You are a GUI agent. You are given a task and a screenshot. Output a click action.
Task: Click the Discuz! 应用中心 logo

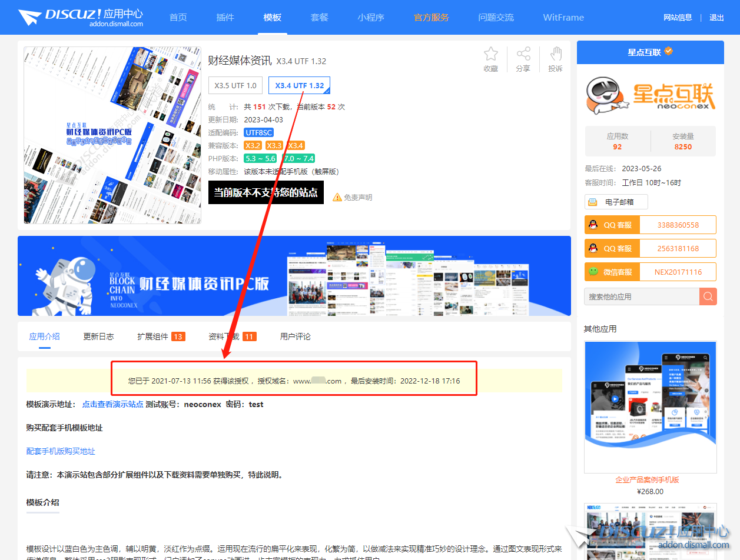81,17
